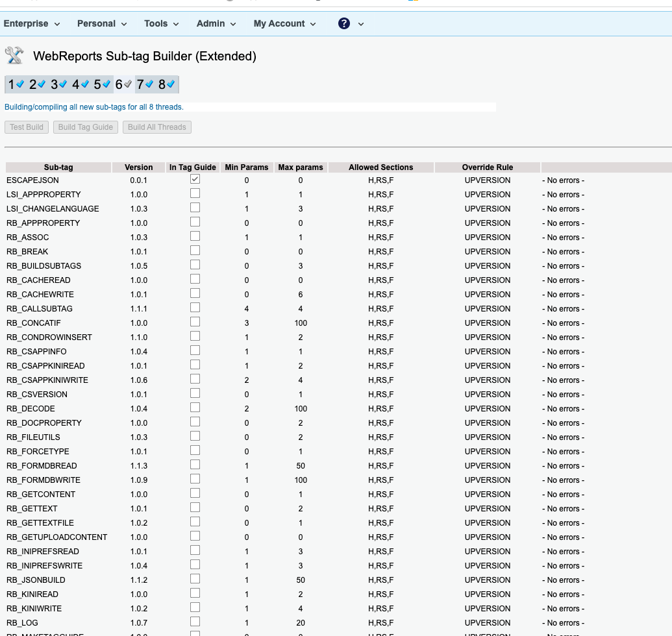Image resolution: width=672 pixels, height=636 pixels.
Task: Click the grey thread 6 indicator
Action: 123,84
